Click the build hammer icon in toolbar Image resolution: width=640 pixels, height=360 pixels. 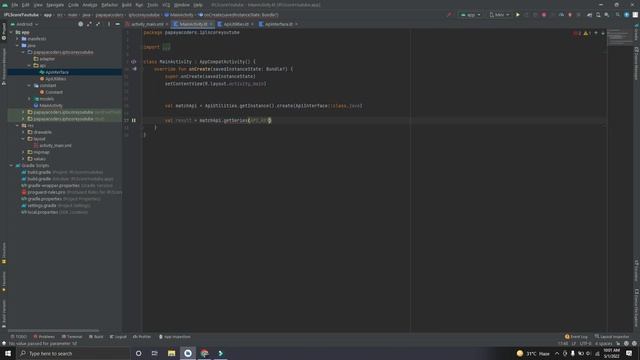pyautogui.click(x=449, y=15)
